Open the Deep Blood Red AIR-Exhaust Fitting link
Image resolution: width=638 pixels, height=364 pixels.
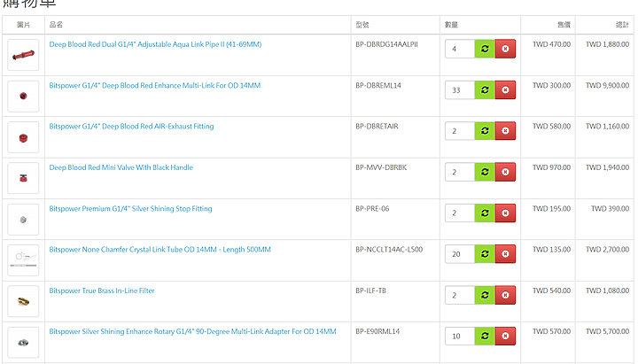pos(131,127)
